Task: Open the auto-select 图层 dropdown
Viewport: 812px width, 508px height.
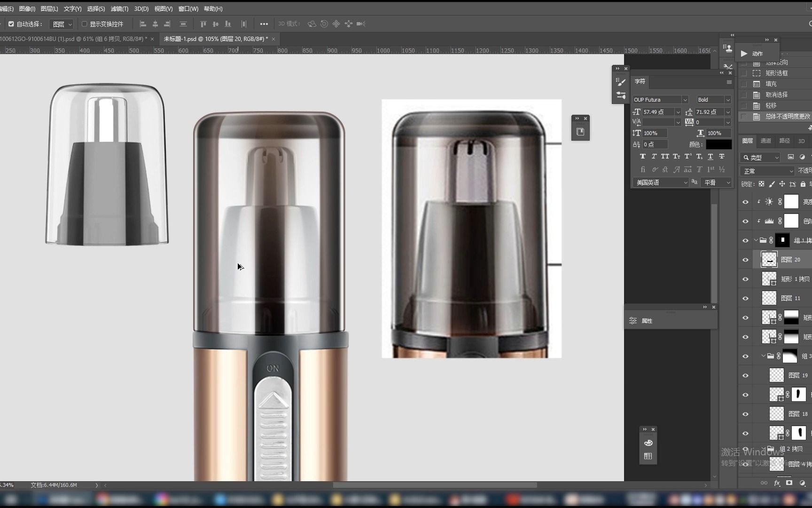Action: click(62, 24)
